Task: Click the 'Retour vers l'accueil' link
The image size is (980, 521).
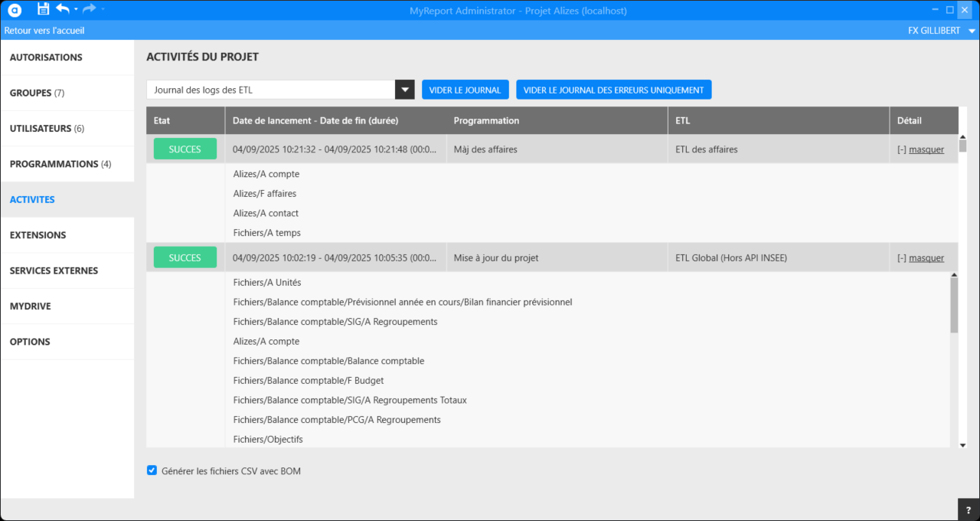Action: [44, 31]
